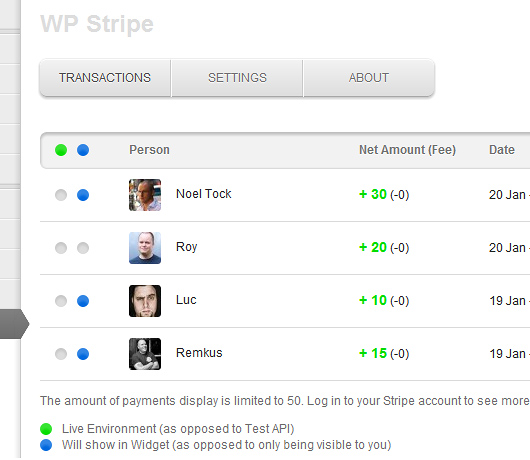
Task: Click the Net Amount (Fee) column header
Action: tap(407, 150)
